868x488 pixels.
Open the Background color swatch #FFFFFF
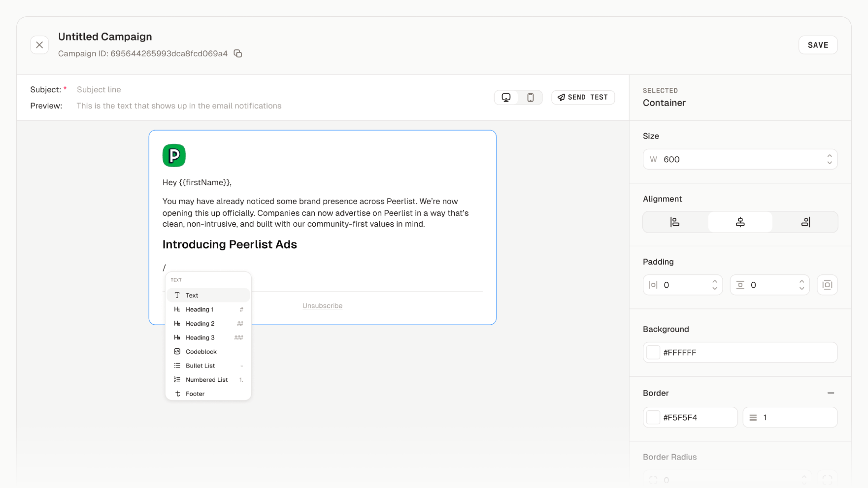tap(653, 352)
